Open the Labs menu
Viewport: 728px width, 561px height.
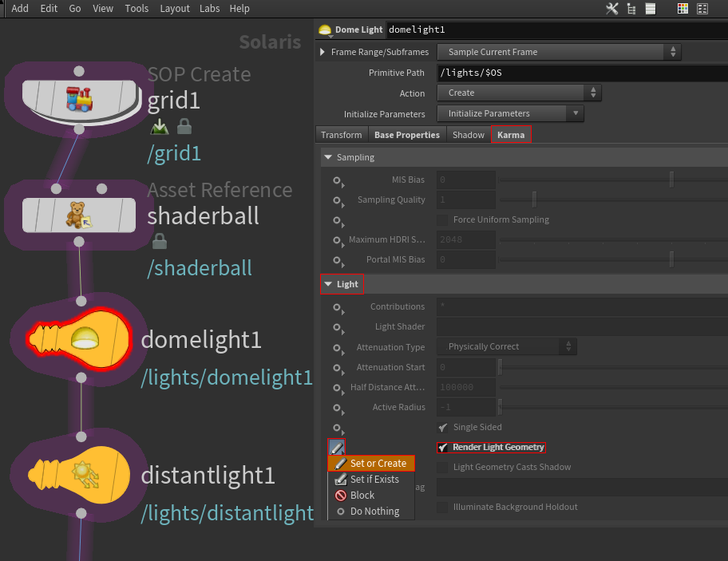point(209,9)
